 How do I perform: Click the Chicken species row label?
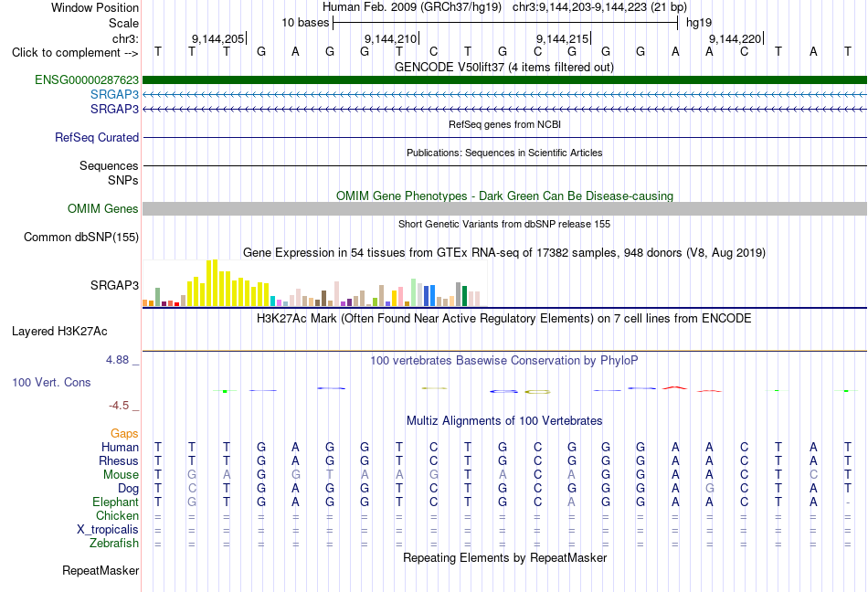[117, 515]
